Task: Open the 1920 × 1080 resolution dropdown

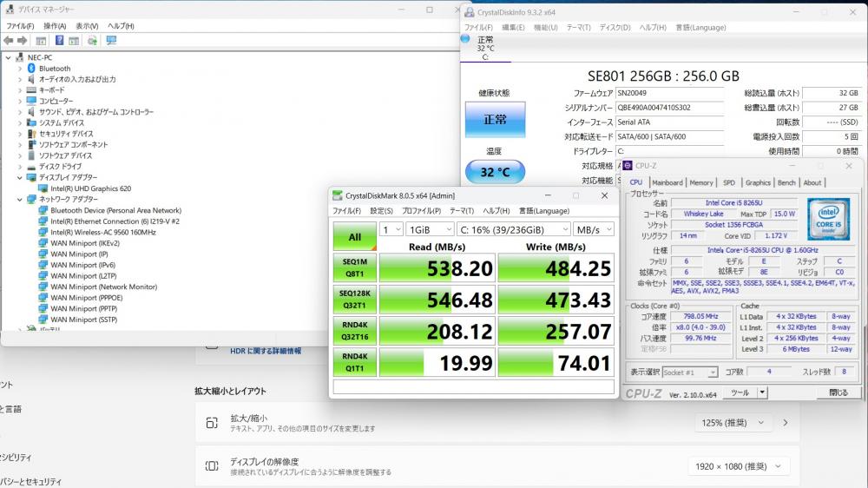Action: (x=739, y=466)
